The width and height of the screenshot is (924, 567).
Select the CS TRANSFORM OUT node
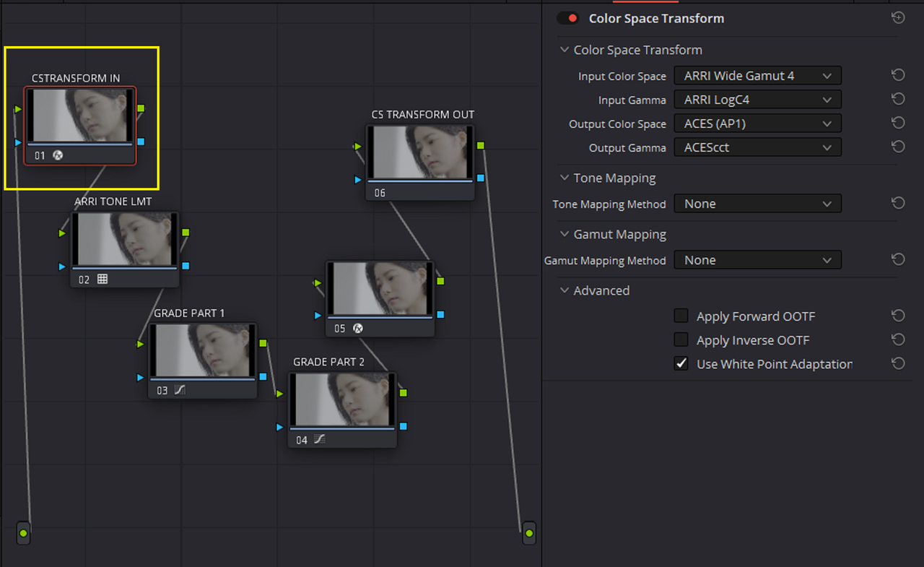pyautogui.click(x=420, y=163)
